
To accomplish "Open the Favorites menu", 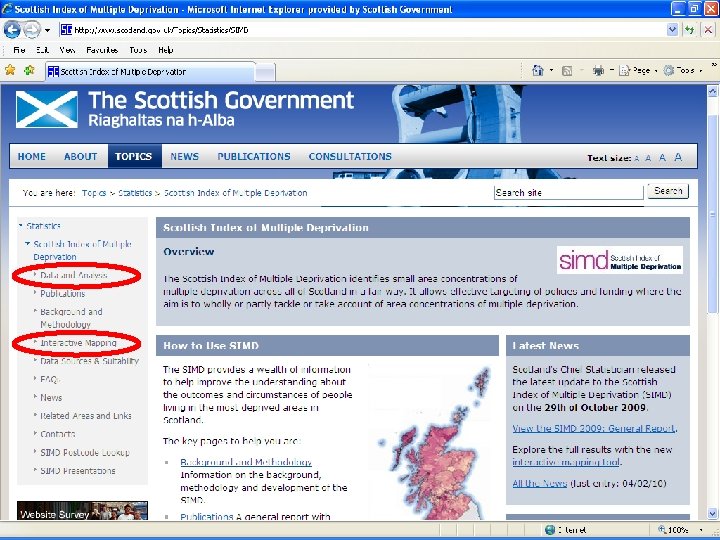I will (x=102, y=50).
